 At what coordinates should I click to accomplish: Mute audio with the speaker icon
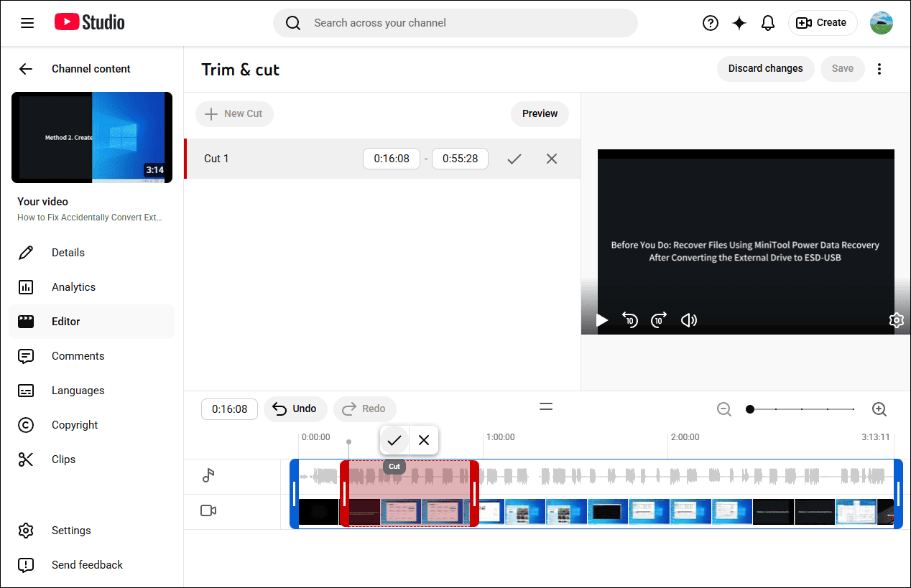pos(688,320)
